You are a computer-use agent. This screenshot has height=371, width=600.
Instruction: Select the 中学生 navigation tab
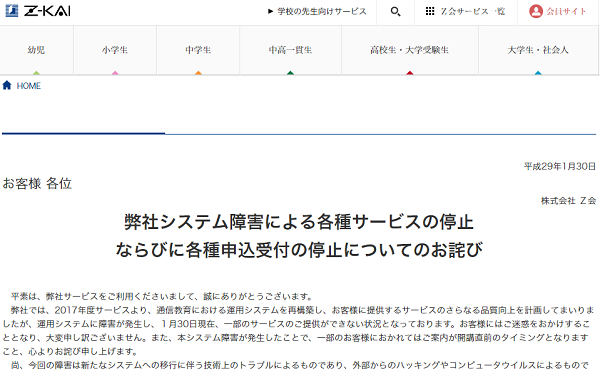click(198, 50)
